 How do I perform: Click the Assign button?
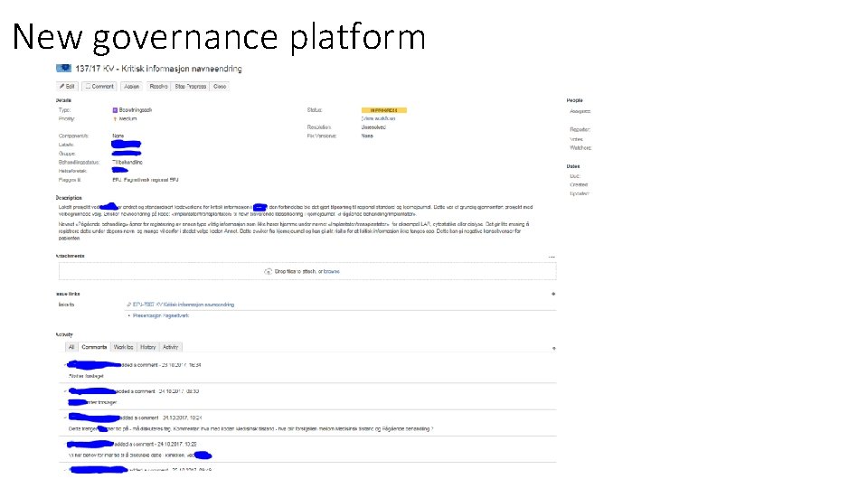click(131, 87)
